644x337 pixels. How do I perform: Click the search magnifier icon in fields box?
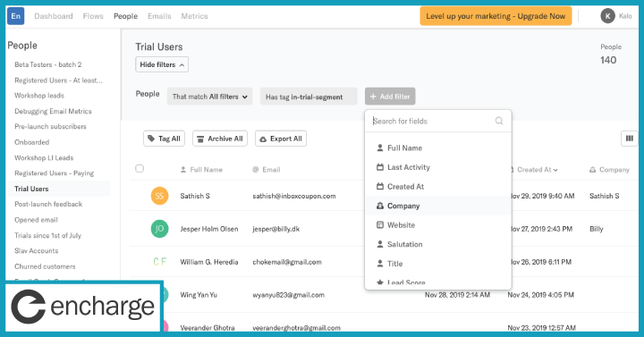coord(499,121)
